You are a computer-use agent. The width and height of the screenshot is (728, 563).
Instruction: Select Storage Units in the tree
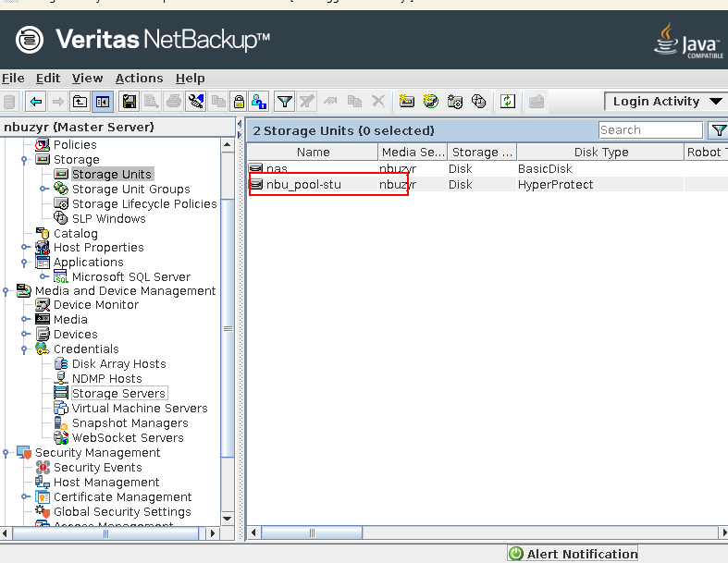pos(112,174)
